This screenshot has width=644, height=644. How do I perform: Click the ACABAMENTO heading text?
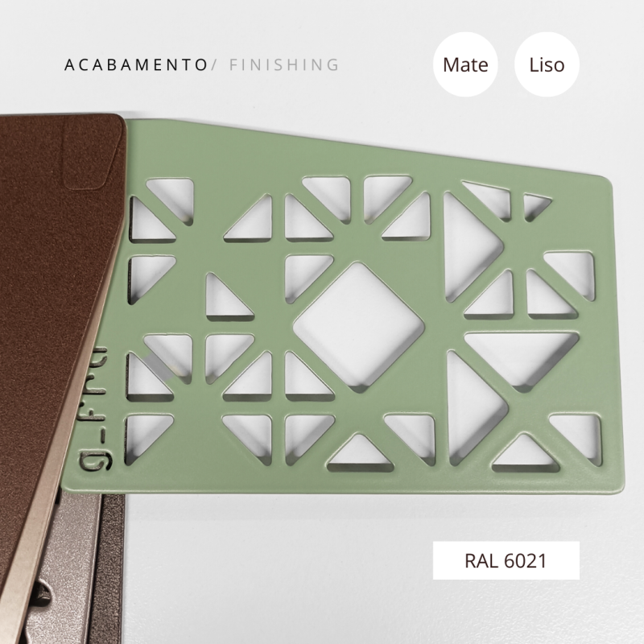click(136, 65)
